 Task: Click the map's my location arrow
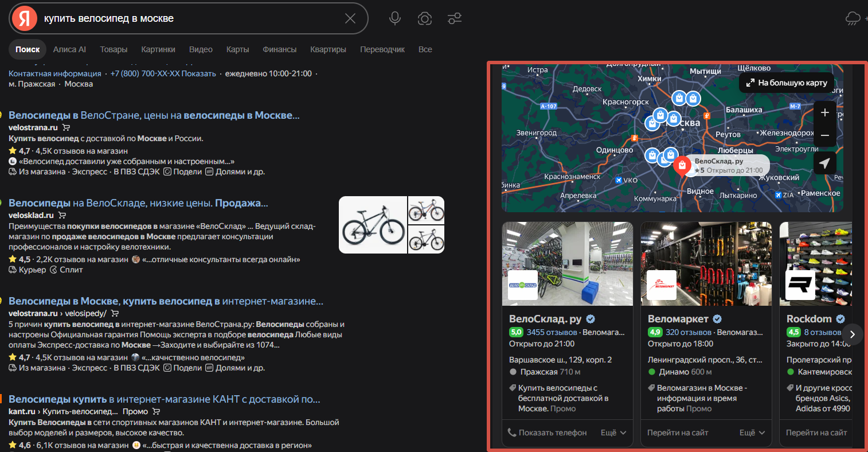tap(825, 163)
